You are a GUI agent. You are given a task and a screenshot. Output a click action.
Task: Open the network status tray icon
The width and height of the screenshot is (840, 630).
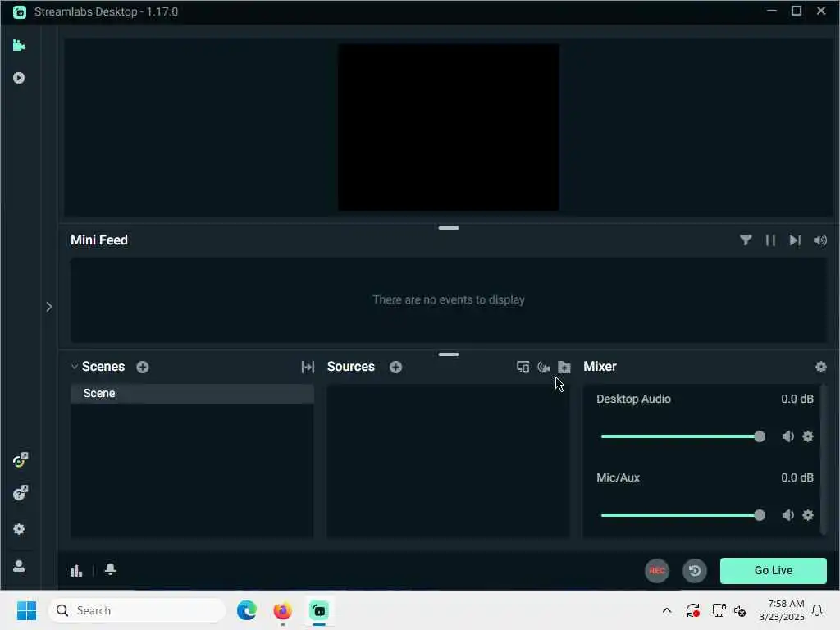tap(719, 610)
